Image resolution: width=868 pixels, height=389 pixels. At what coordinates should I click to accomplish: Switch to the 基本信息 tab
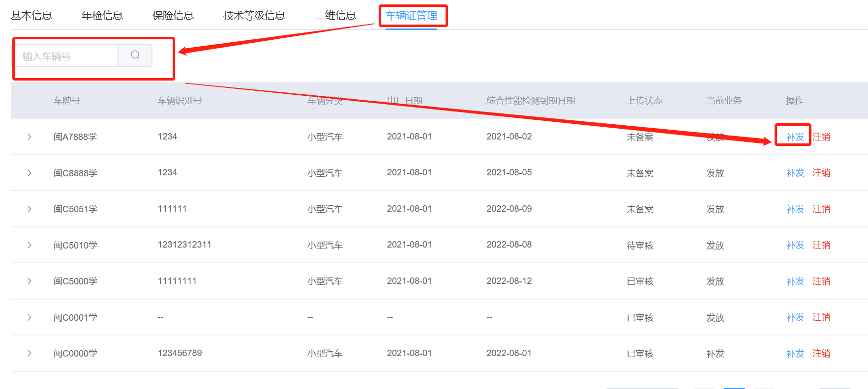pyautogui.click(x=31, y=16)
